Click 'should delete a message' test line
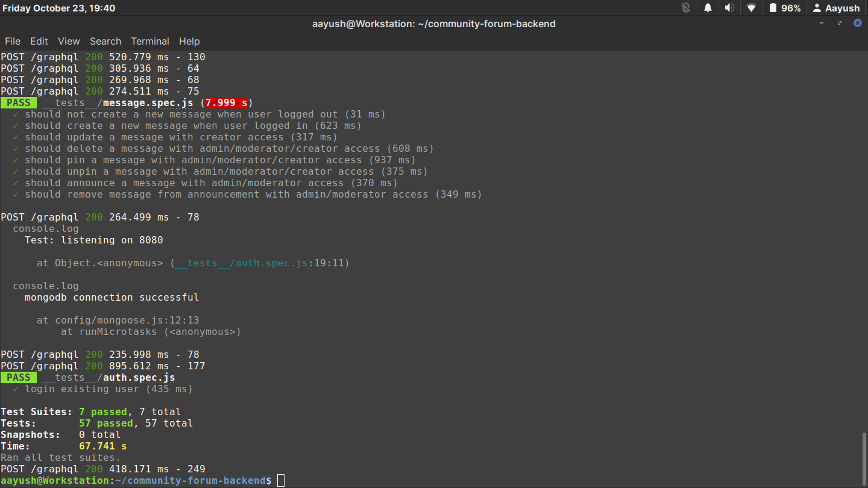The height and width of the screenshot is (488, 868). tap(223, 149)
